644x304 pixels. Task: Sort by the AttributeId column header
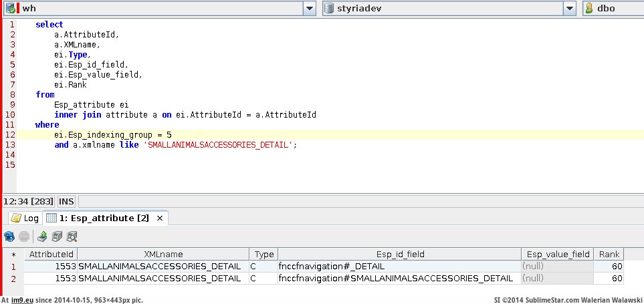(x=51, y=254)
